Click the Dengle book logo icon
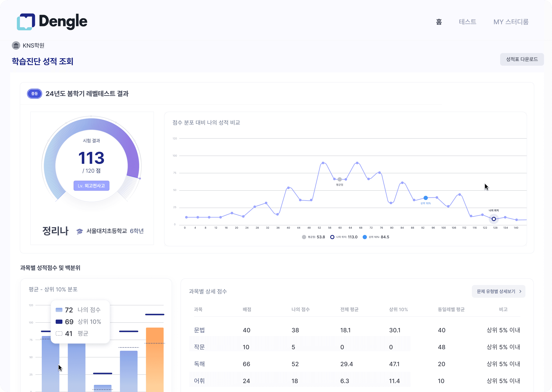The height and width of the screenshot is (392, 552). (26, 22)
